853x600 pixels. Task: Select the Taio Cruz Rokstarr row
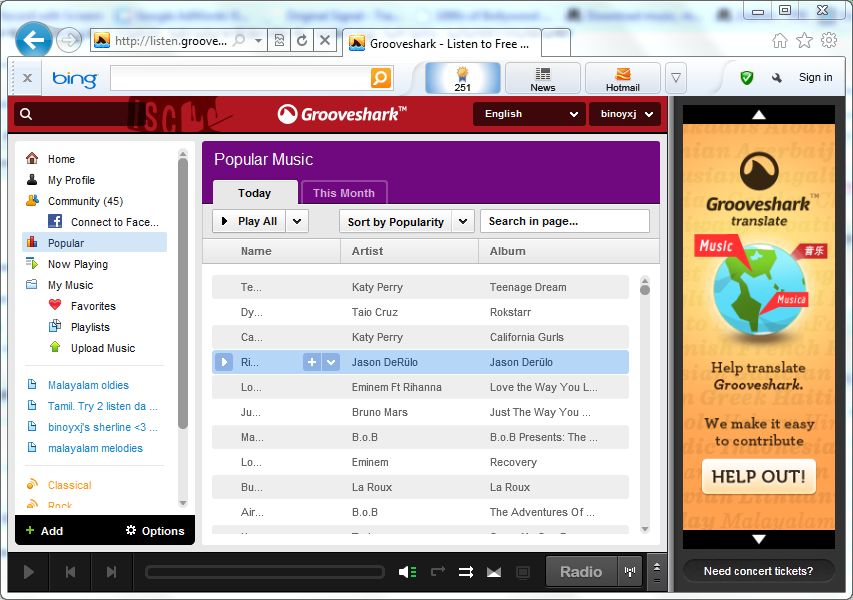pos(420,312)
